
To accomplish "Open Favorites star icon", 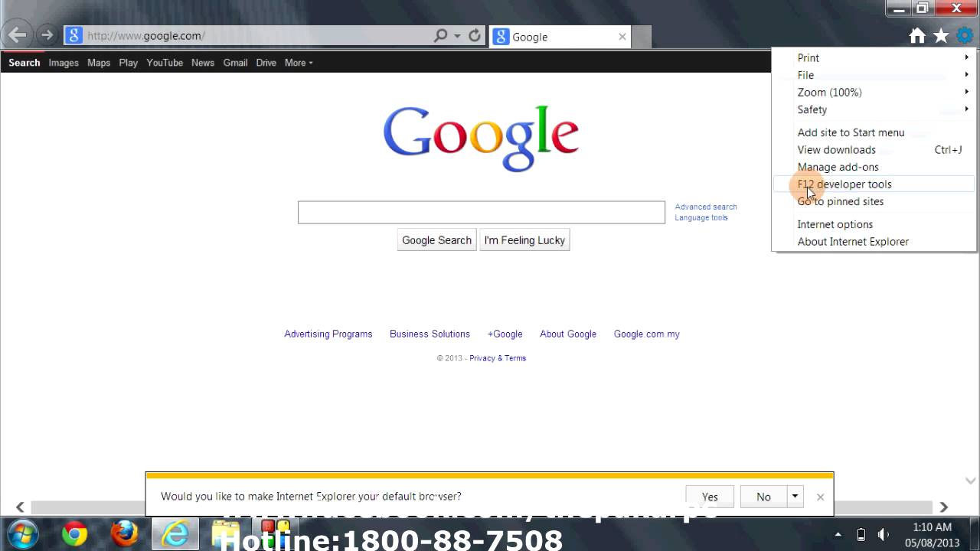I will click(941, 35).
